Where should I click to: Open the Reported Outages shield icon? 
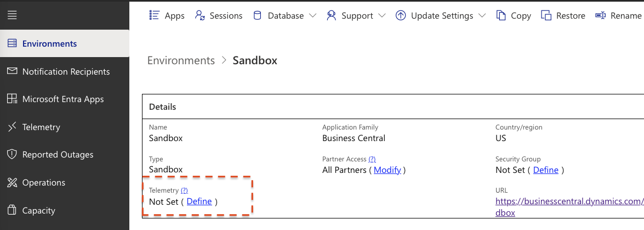[12, 155]
